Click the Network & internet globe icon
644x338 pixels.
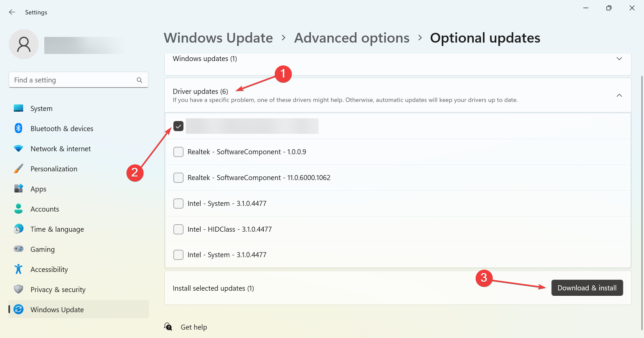pyautogui.click(x=18, y=148)
